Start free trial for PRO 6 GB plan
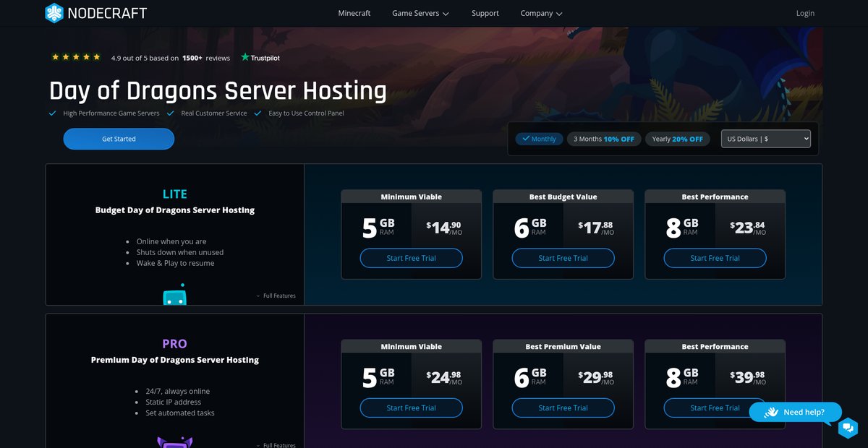This screenshot has height=448, width=868. pos(563,408)
